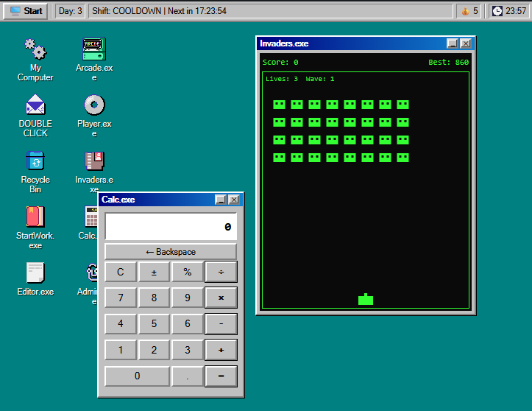
Task: Click the Day: 3 indicator
Action: point(70,11)
